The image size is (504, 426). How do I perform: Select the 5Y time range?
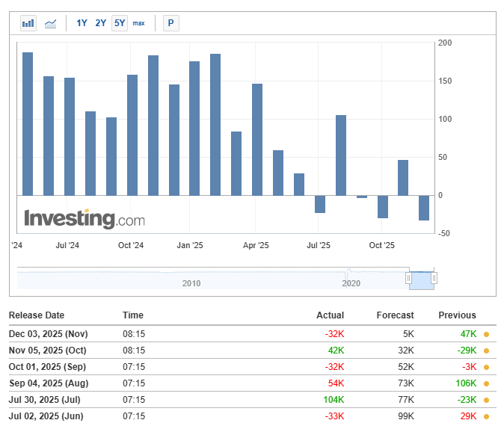[119, 23]
